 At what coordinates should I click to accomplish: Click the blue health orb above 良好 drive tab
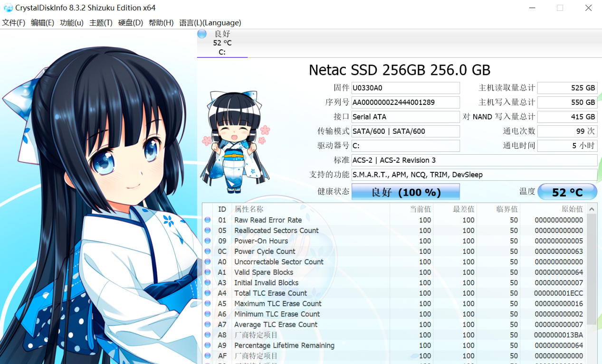coord(202,34)
